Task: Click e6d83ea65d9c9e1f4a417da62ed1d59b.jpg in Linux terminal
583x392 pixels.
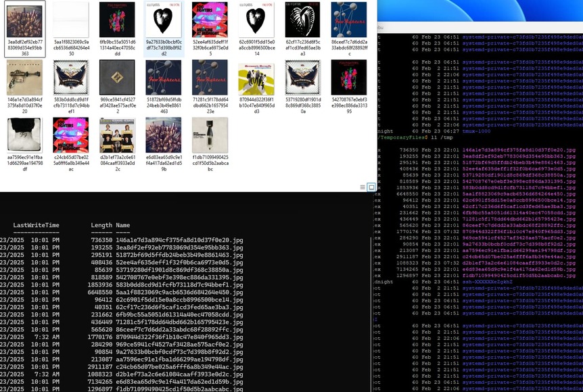Action: point(519,269)
